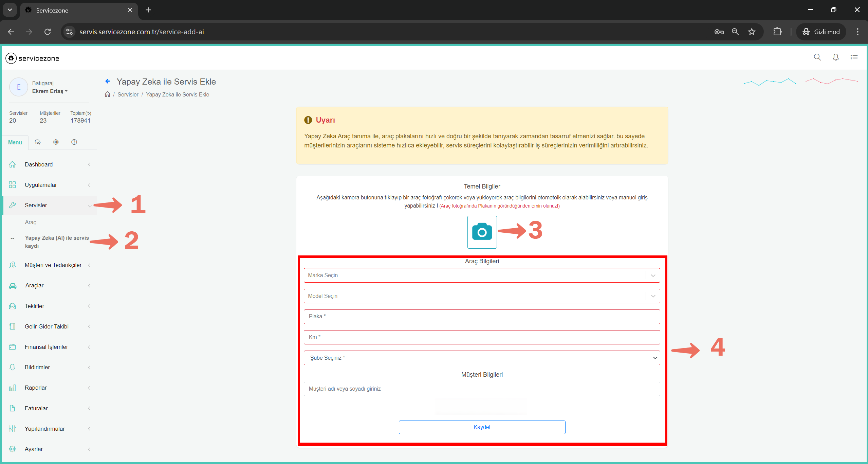Open the Ekrem Ertaş user dropdown
The height and width of the screenshot is (464, 868).
click(50, 91)
